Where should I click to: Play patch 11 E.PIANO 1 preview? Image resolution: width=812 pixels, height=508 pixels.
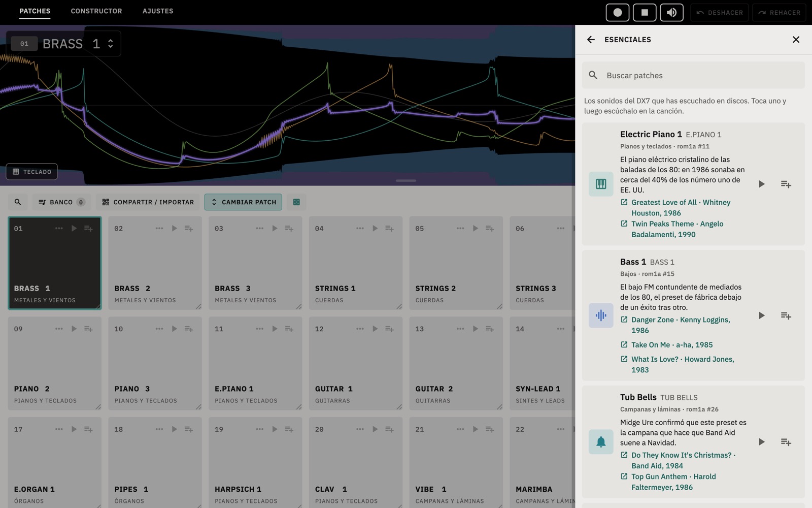[x=275, y=329]
